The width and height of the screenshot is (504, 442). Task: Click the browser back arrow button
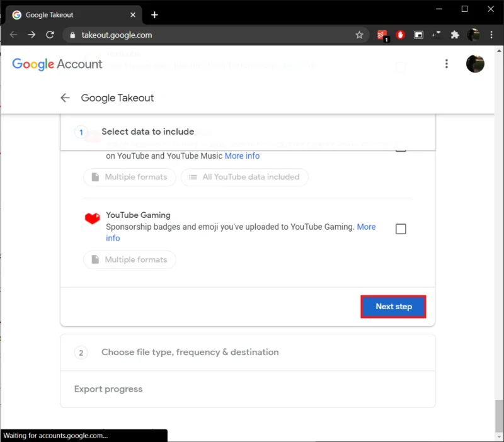13,35
